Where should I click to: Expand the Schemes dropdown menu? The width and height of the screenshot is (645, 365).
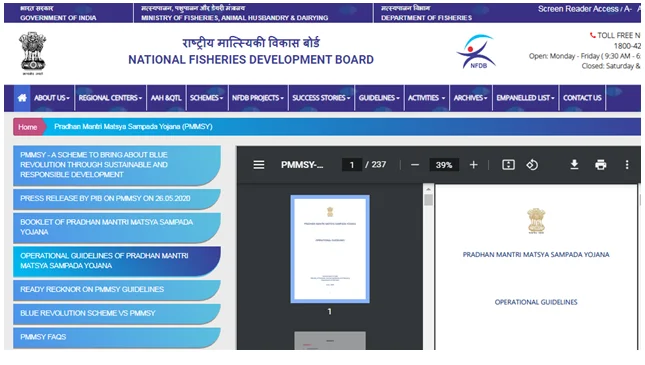[x=206, y=98]
